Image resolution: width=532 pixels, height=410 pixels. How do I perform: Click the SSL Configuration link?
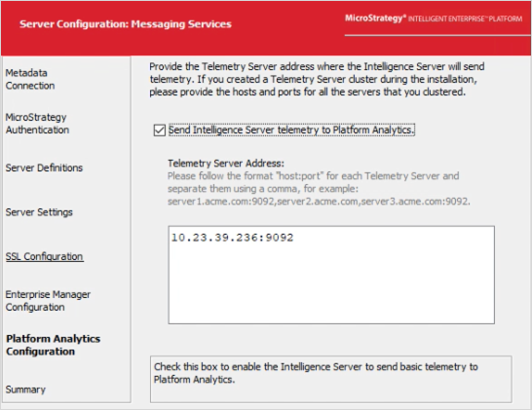pyautogui.click(x=45, y=257)
